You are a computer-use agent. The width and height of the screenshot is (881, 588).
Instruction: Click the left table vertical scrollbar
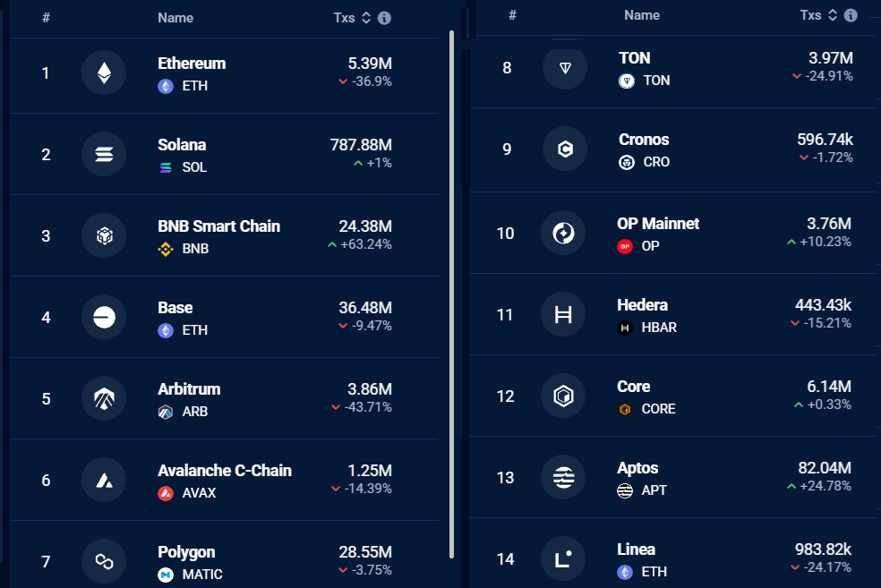pyautogui.click(x=452, y=294)
